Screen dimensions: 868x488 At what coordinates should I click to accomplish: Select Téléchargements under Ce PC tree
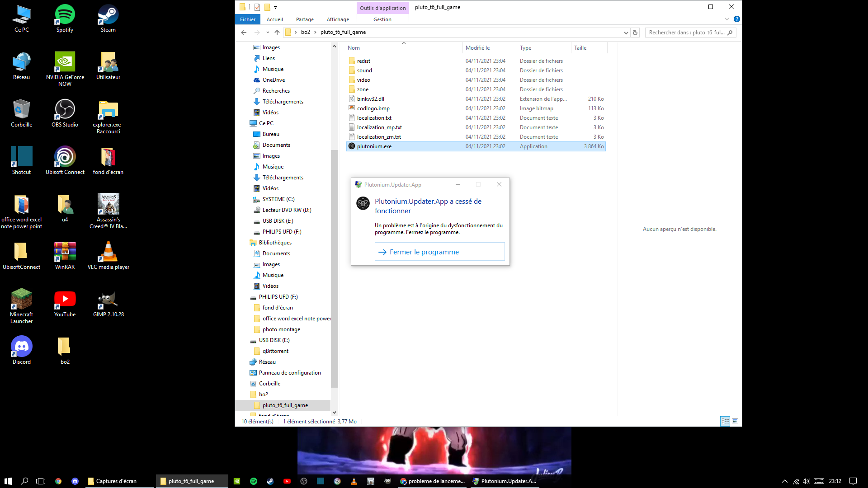[x=283, y=178]
